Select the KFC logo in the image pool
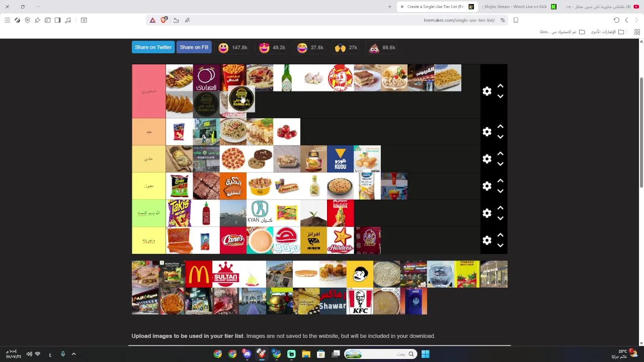 [x=360, y=301]
